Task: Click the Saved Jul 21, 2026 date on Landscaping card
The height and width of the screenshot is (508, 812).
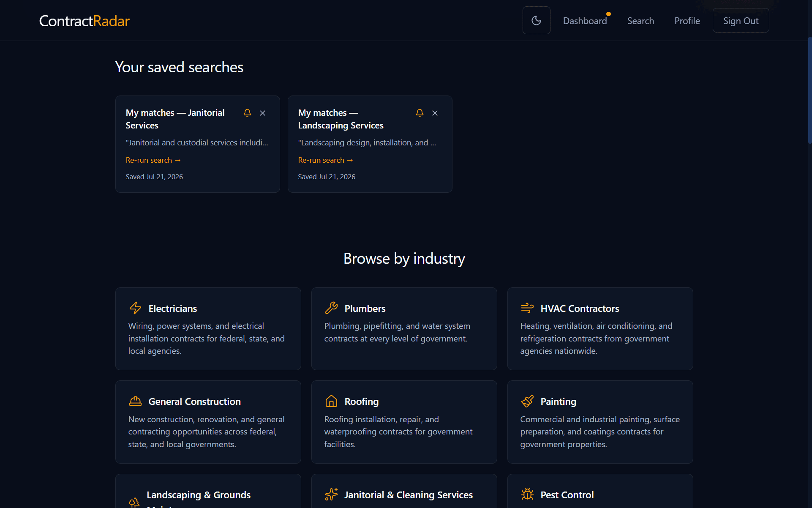Action: pyautogui.click(x=327, y=177)
